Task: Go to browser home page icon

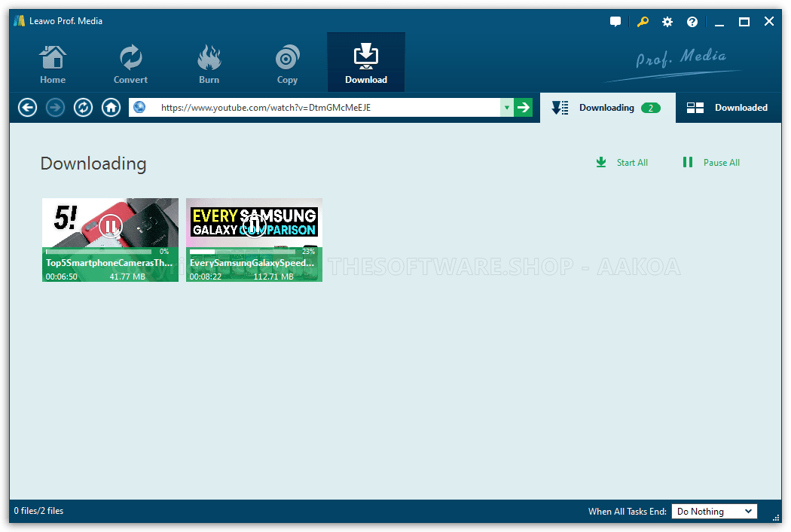Action: coord(111,108)
